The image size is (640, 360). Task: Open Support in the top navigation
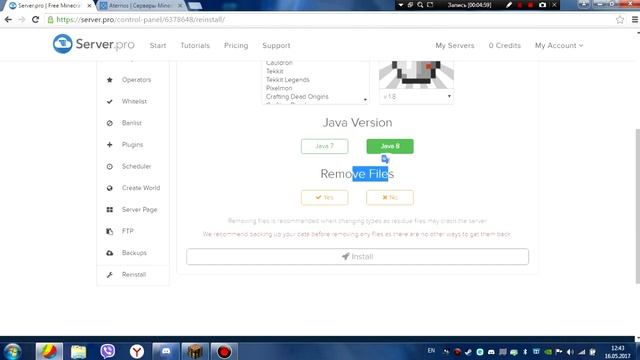coord(276,45)
